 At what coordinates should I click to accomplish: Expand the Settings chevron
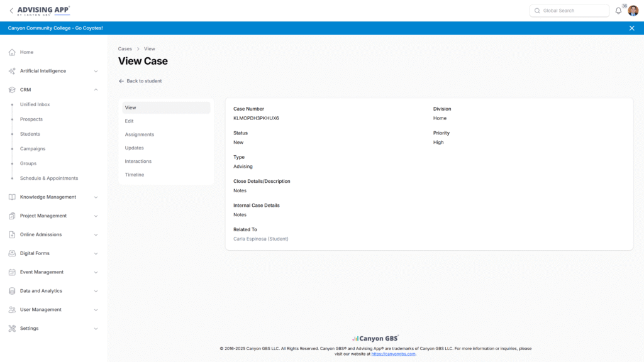pos(96,329)
